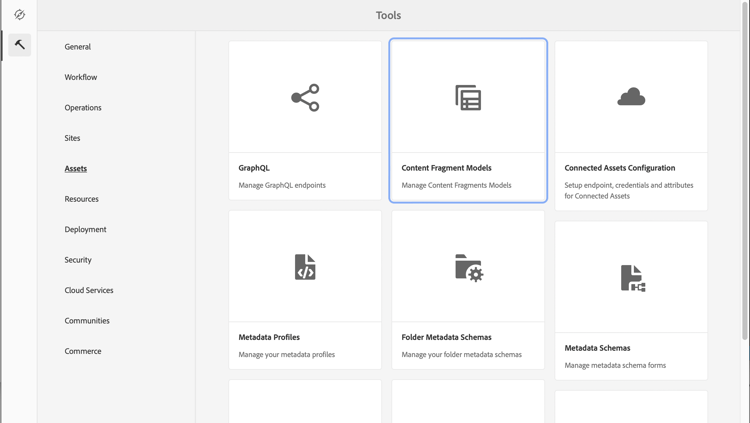The width and height of the screenshot is (750, 423).
Task: Click the compass navigation icon
Action: click(x=20, y=14)
